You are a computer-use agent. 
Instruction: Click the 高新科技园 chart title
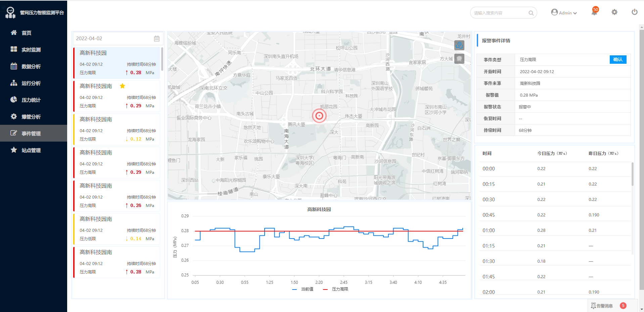pyautogui.click(x=319, y=209)
